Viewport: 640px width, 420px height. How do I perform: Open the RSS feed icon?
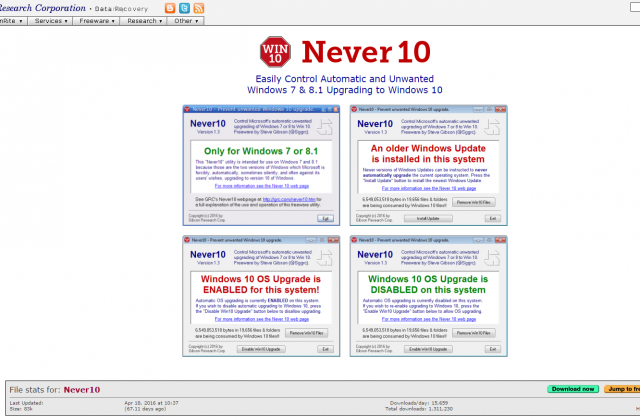(199, 8)
